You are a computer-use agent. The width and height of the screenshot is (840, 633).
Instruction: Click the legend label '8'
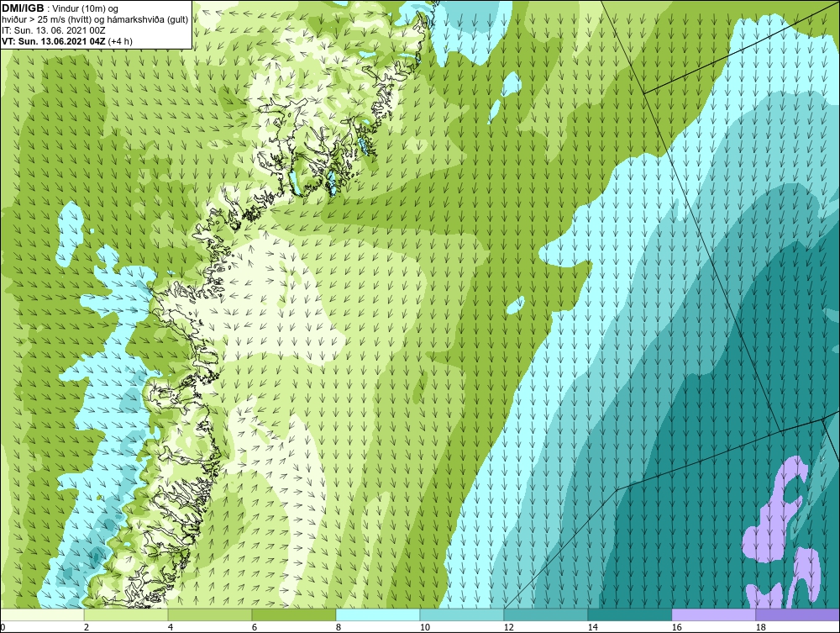click(338, 627)
